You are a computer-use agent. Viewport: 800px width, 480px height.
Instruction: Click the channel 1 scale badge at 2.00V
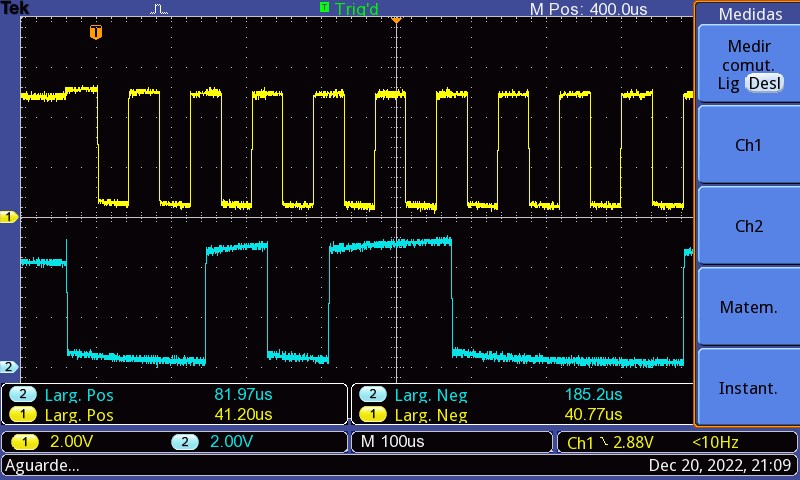coord(24,442)
